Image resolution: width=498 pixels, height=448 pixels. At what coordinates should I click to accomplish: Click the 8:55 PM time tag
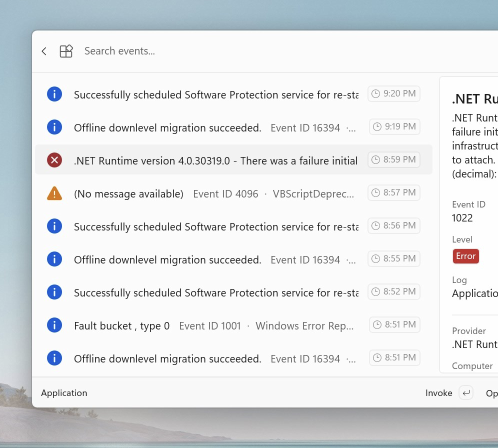pyautogui.click(x=394, y=259)
